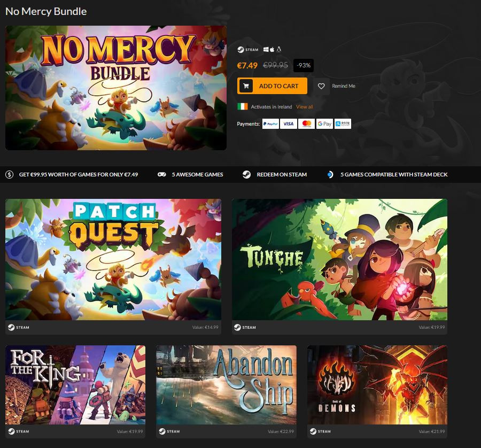Image resolution: width=481 pixels, height=448 pixels.
Task: Select the PayPal payment icon
Action: (x=270, y=123)
